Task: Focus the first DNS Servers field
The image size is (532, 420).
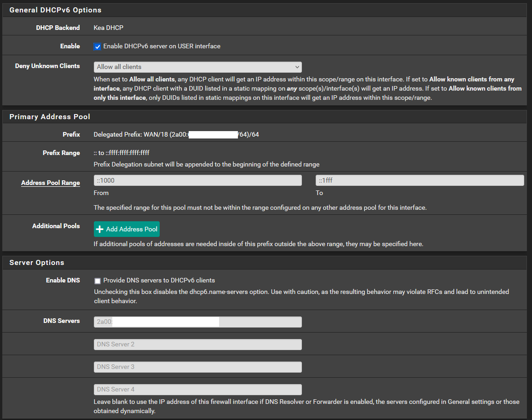Action: 198,322
